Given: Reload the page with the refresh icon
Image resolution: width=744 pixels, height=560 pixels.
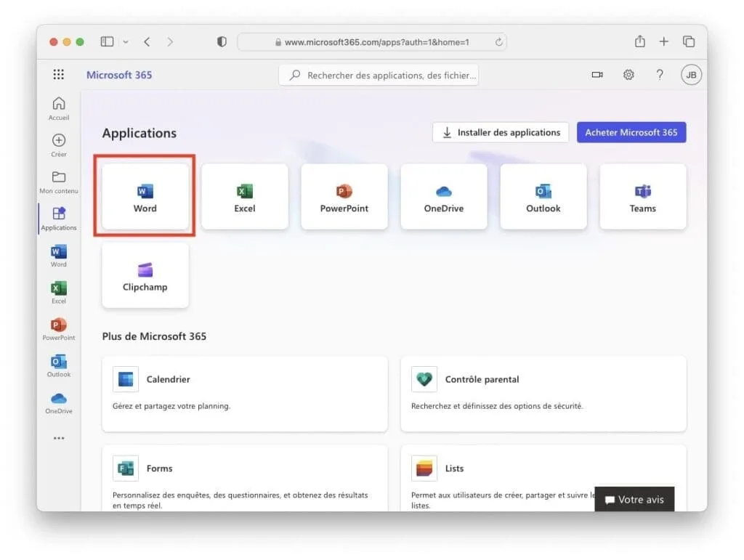Looking at the screenshot, I should (498, 41).
